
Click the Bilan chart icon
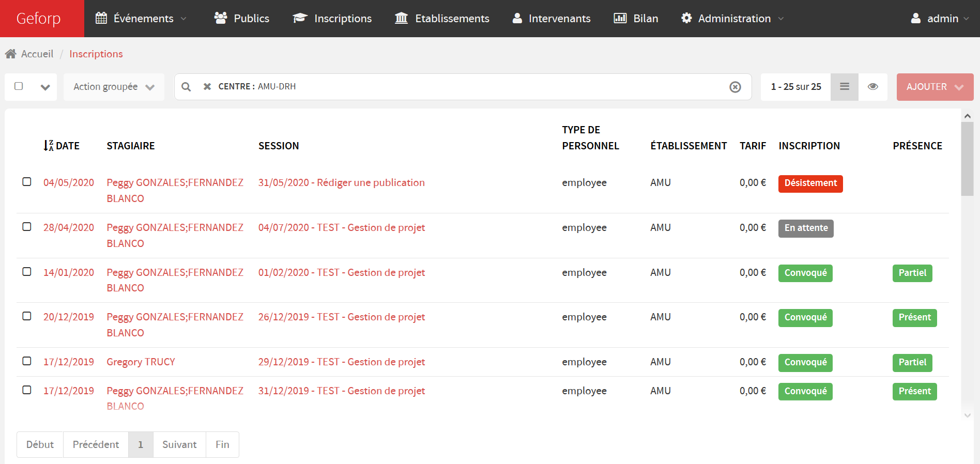click(x=620, y=19)
